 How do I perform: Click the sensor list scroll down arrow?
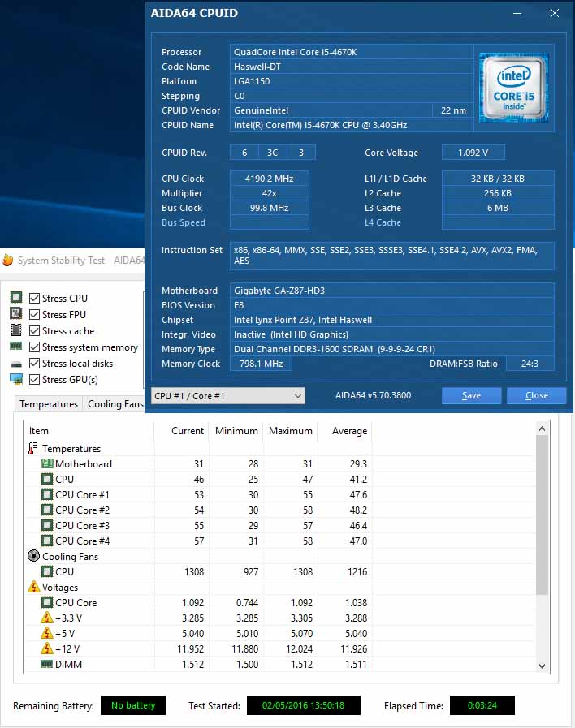point(542,666)
